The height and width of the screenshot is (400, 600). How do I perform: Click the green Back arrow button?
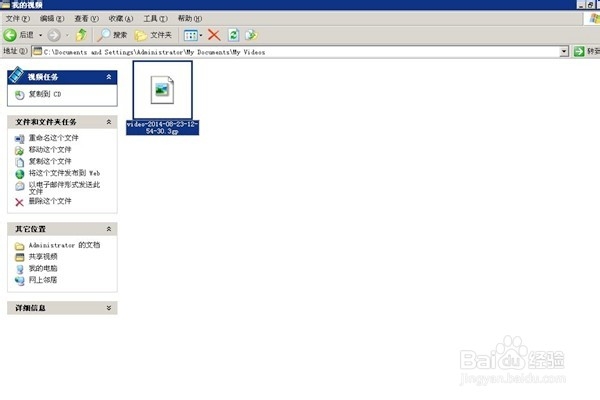10,35
